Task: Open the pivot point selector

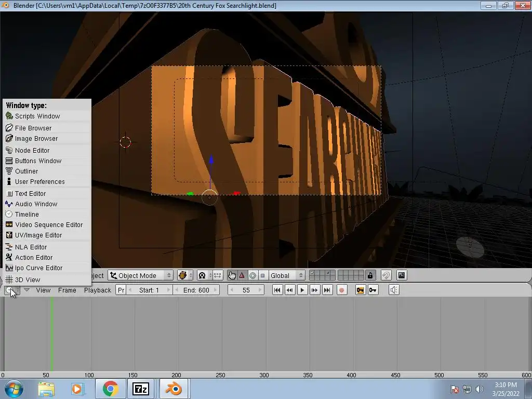Action: [x=205, y=275]
